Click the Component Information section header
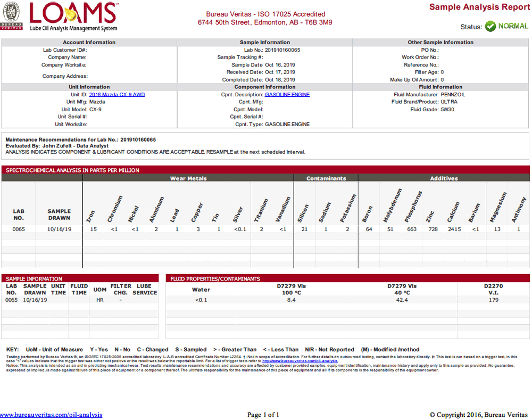Viewport: 532px width, 420px height. click(265, 87)
